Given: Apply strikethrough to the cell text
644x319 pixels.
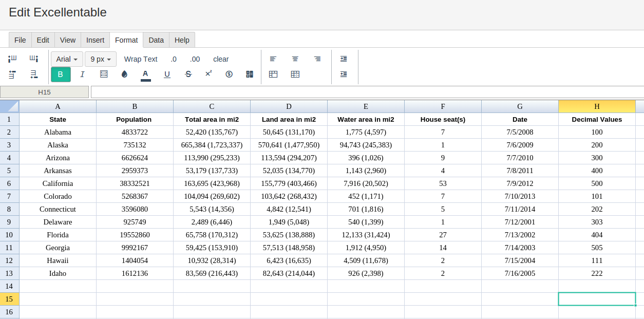Looking at the screenshot, I should 188,74.
